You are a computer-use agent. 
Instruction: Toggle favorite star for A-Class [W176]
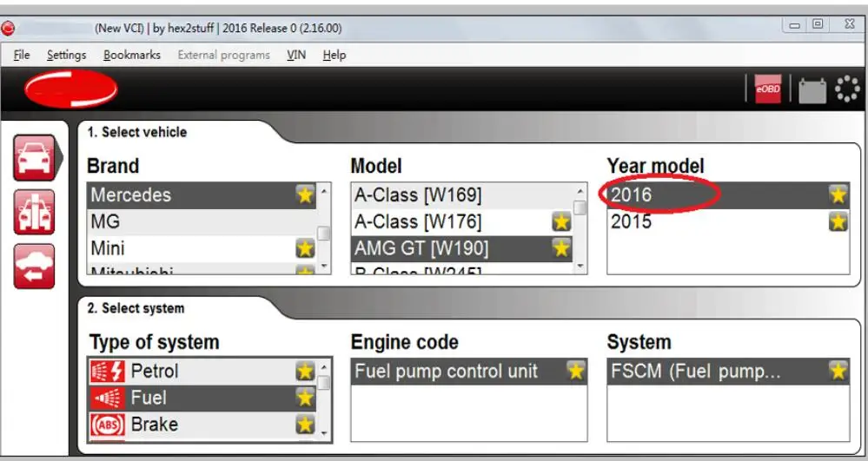pos(561,222)
